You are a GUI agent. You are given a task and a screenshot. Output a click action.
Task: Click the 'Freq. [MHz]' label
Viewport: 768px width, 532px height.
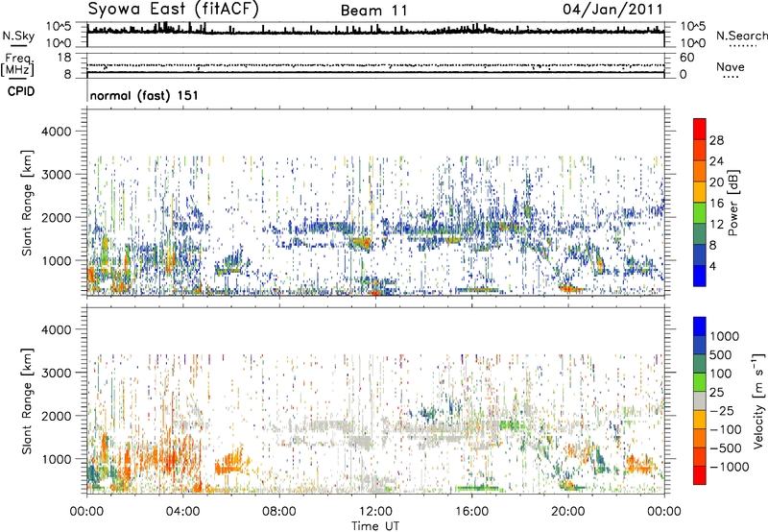point(17,64)
